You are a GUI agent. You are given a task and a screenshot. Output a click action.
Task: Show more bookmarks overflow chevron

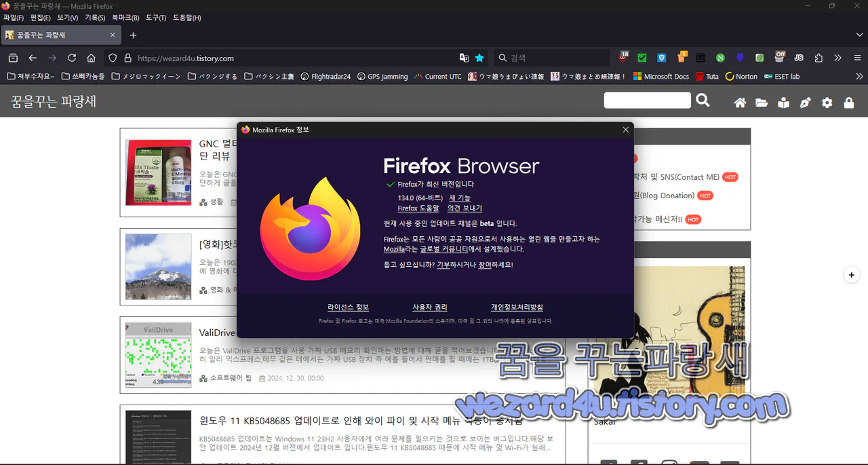coord(860,77)
